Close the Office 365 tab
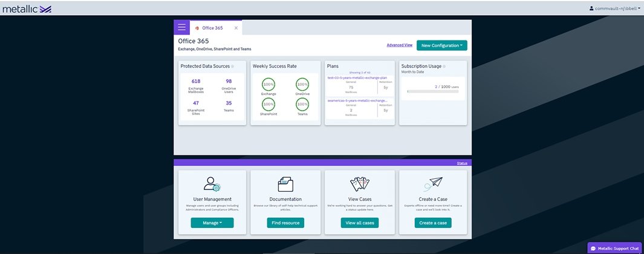This screenshot has width=644, height=254. pyautogui.click(x=236, y=28)
